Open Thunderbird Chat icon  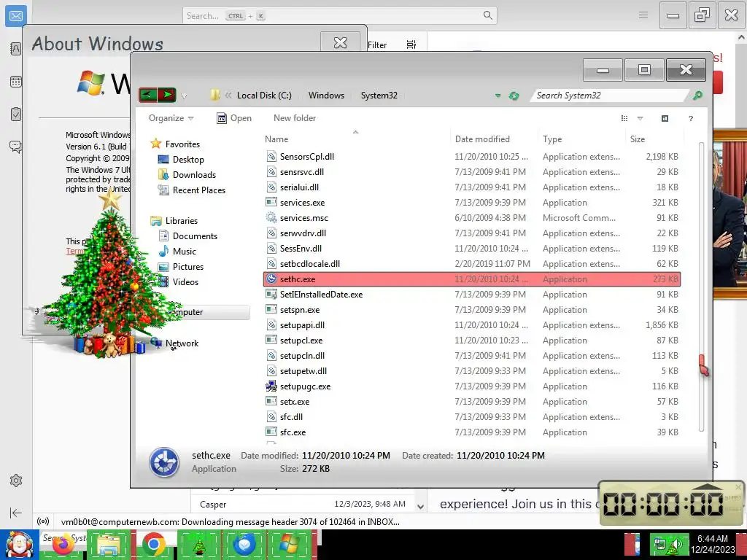coord(16,146)
